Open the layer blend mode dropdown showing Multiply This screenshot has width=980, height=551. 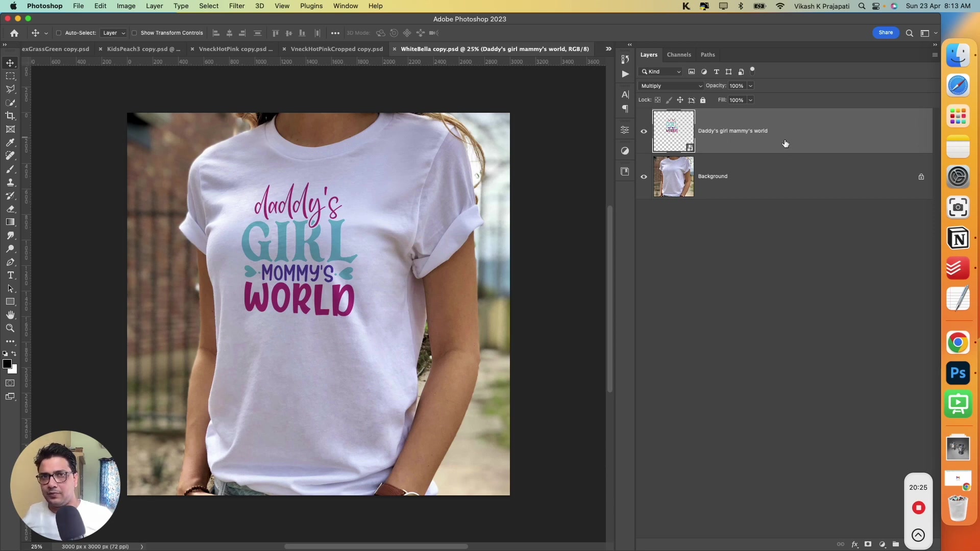[x=672, y=86]
